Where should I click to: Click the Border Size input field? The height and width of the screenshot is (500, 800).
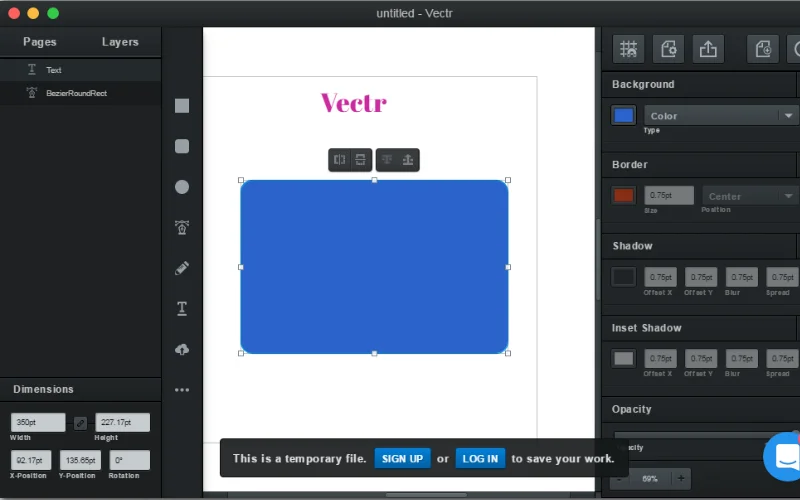pyautogui.click(x=669, y=195)
